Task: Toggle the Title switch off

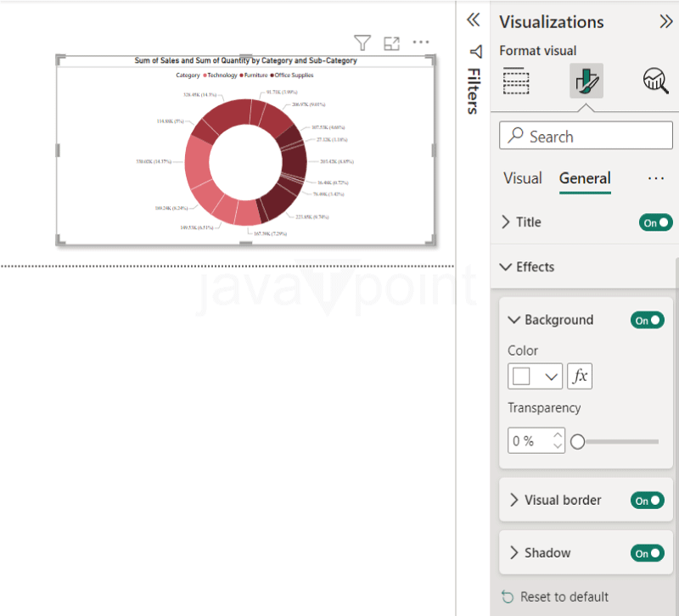Action: pos(655,222)
